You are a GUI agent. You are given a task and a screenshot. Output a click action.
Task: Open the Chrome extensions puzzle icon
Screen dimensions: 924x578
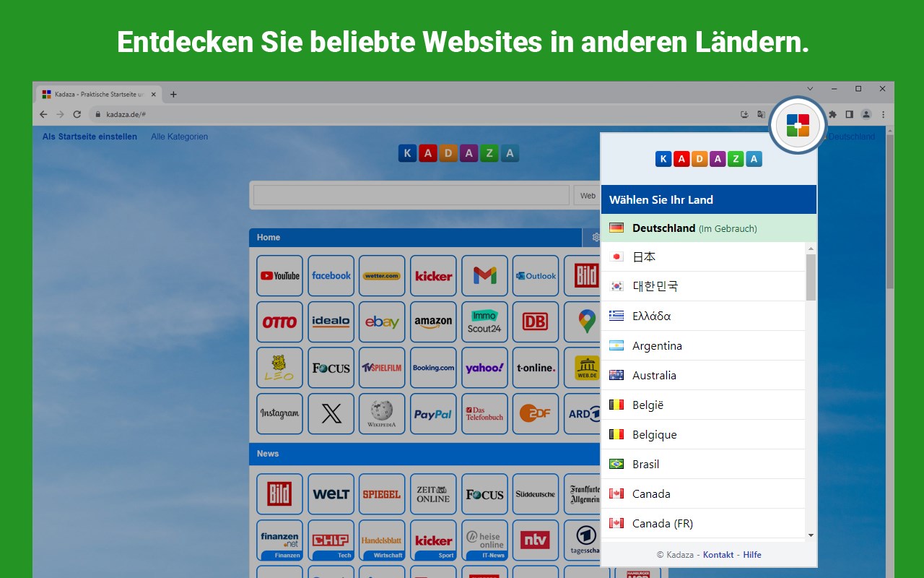[832, 114]
